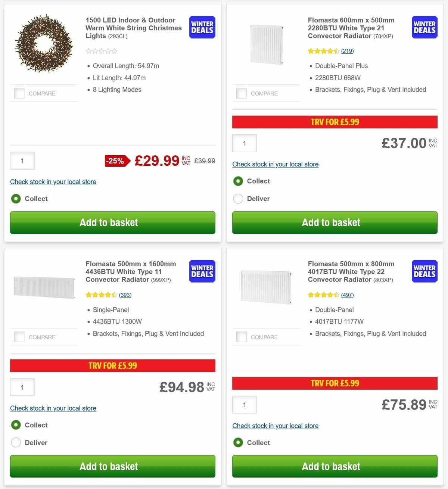Click the TRV FOR £5.99 banner on Type 11 radiator
The height and width of the screenshot is (489, 448).
pyautogui.click(x=112, y=365)
